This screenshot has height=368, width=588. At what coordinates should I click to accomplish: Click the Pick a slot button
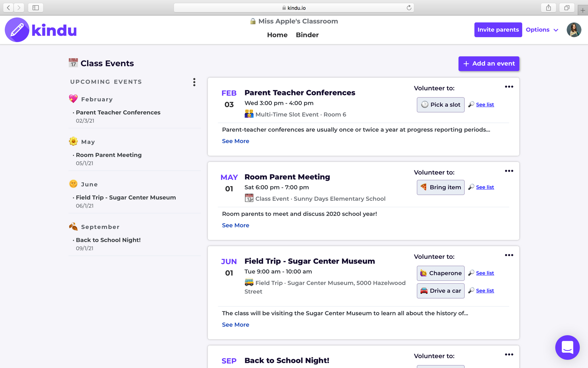(440, 105)
